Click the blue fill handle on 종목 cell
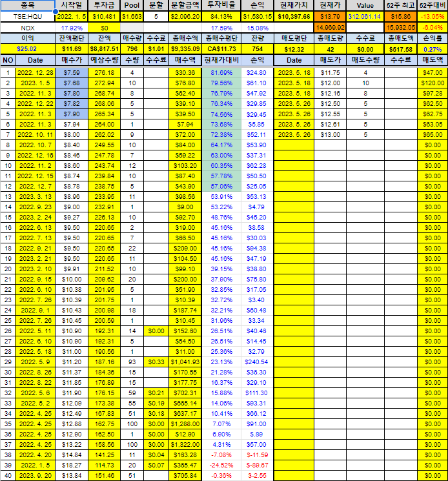Screen dimensions: 448x481 (56, 12)
